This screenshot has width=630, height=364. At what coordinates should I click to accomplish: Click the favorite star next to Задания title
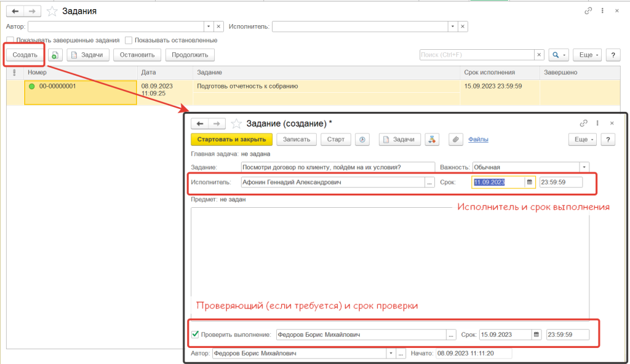[x=52, y=11]
